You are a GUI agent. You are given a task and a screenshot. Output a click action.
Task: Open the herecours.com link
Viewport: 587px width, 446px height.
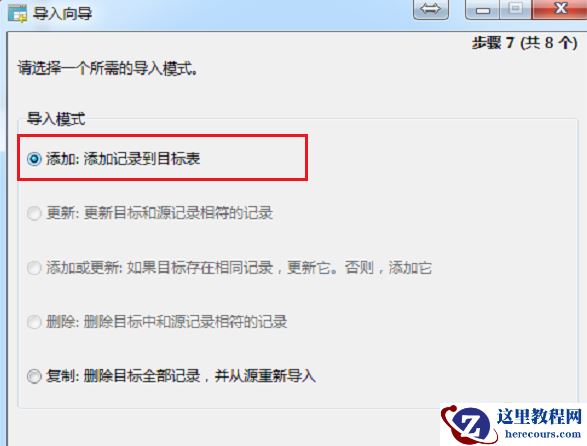click(542, 434)
